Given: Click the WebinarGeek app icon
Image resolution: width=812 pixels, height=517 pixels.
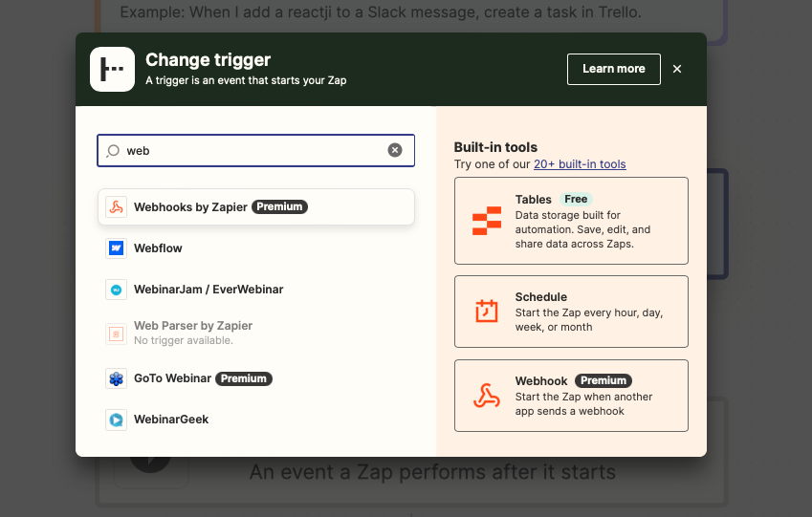Looking at the screenshot, I should coord(116,420).
